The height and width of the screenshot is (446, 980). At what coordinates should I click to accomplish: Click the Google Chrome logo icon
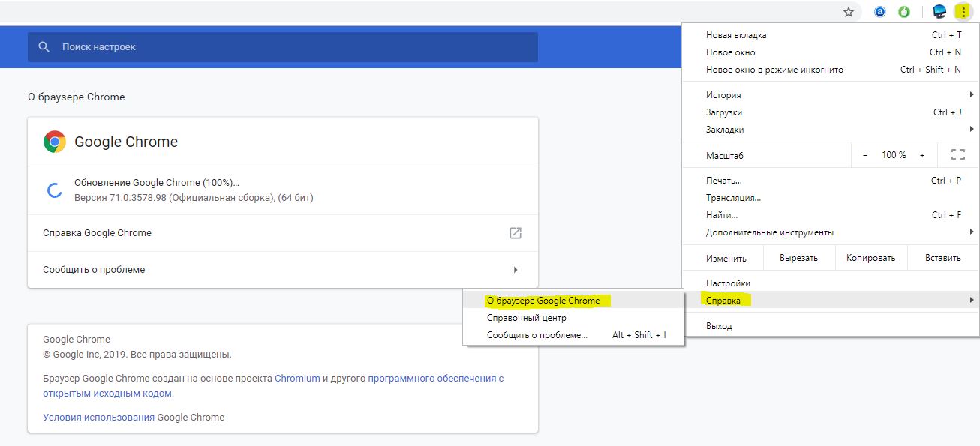[x=55, y=142]
